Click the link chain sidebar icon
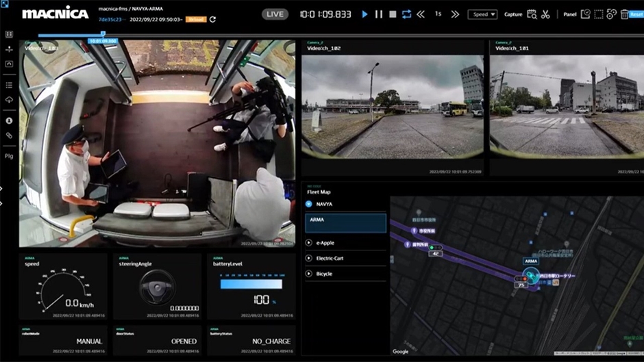 (9, 136)
